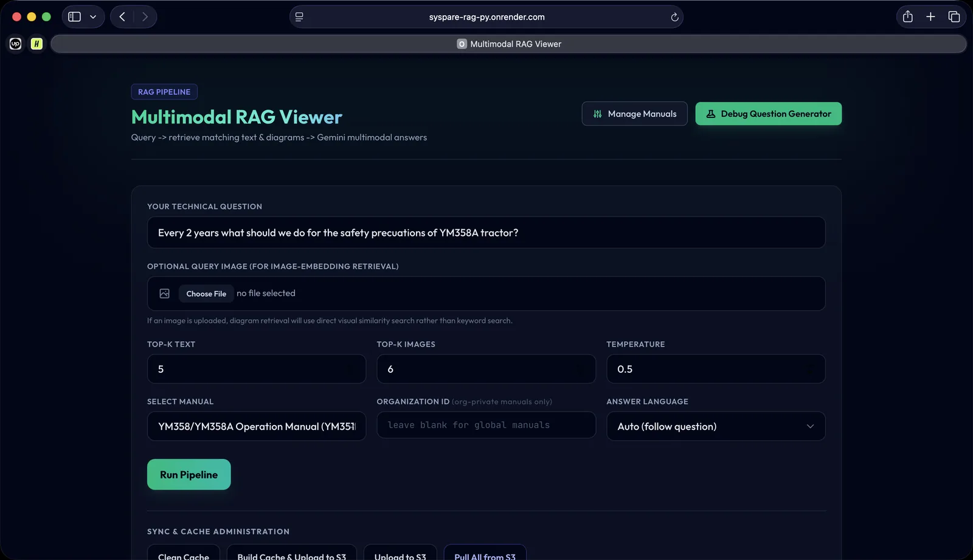
Task: Expand the Answer Language dropdown
Action: click(x=716, y=426)
